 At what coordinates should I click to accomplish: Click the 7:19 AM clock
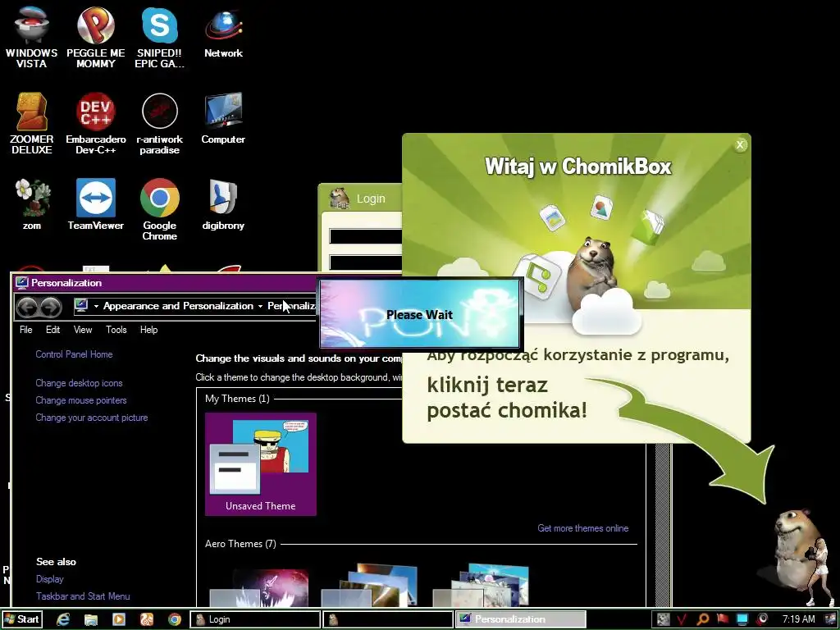[x=799, y=619]
